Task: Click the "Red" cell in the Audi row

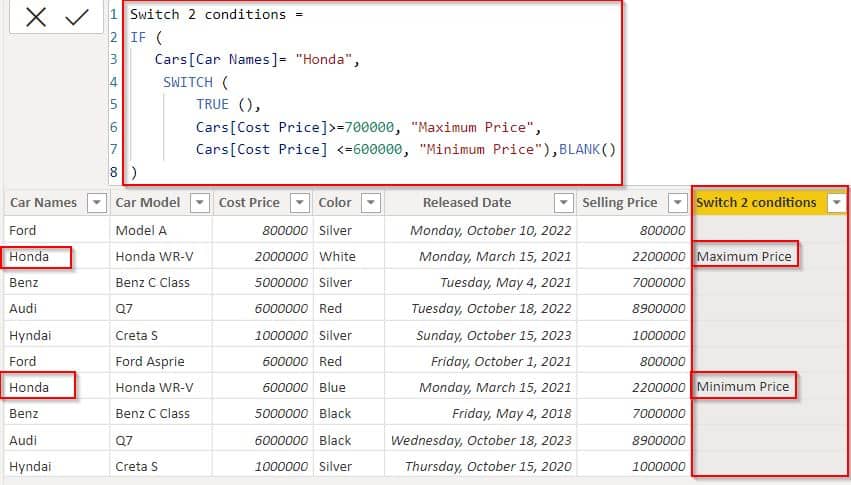Action: click(x=331, y=309)
